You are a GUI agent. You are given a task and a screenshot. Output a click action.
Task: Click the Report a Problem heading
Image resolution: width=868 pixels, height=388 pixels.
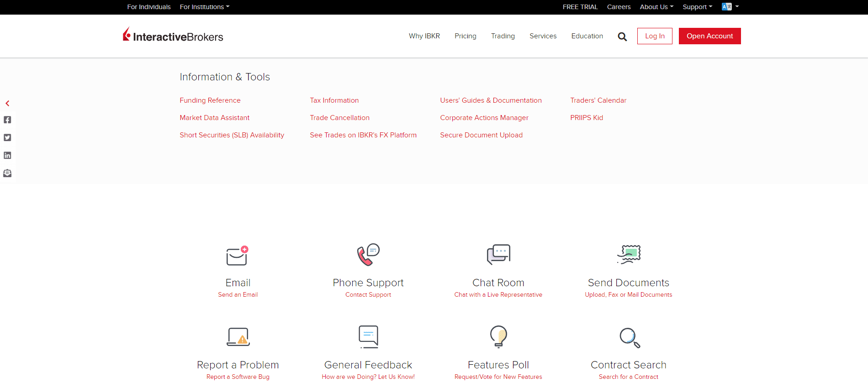coord(238,365)
